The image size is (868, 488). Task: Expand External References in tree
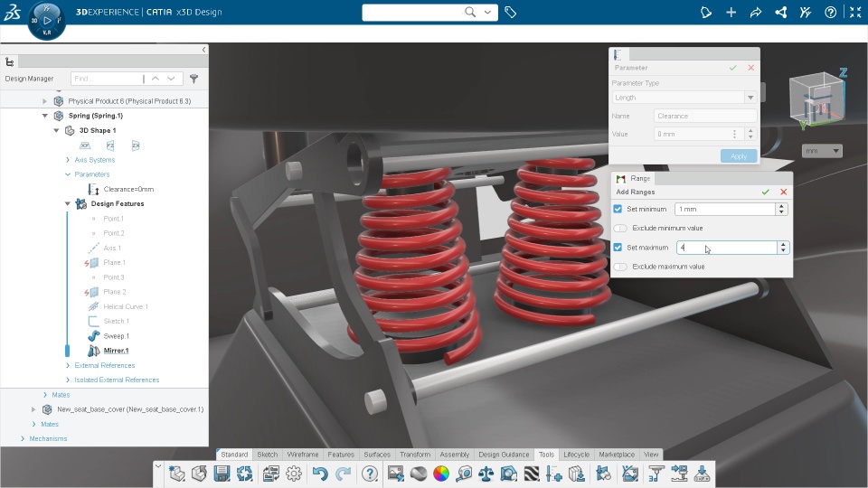[68, 365]
